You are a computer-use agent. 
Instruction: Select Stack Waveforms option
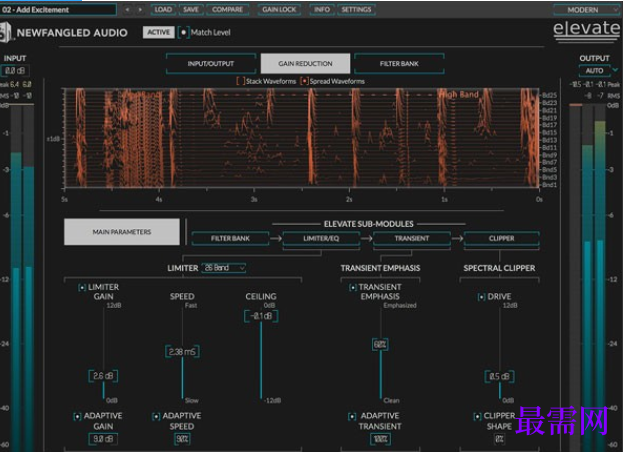pyautogui.click(x=240, y=81)
